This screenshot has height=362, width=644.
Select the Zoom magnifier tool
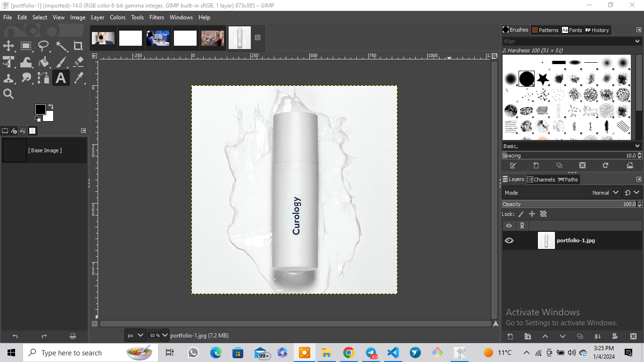coord(8,94)
